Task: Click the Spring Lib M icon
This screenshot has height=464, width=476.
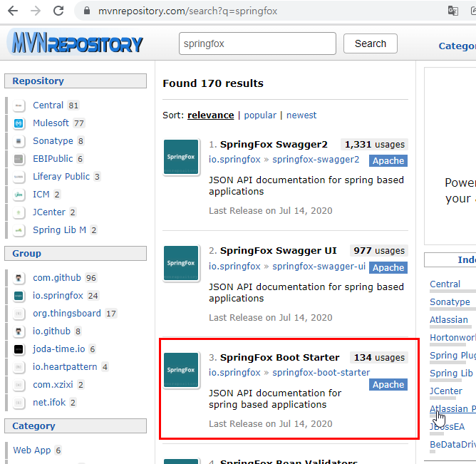Action: [x=19, y=230]
